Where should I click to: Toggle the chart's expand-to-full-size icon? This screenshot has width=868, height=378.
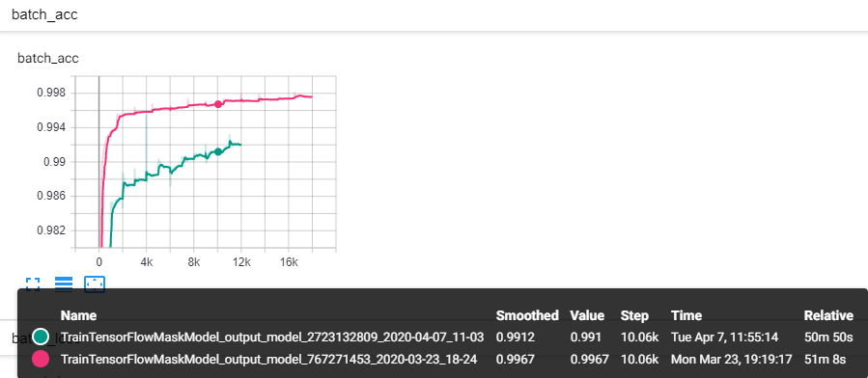click(33, 284)
